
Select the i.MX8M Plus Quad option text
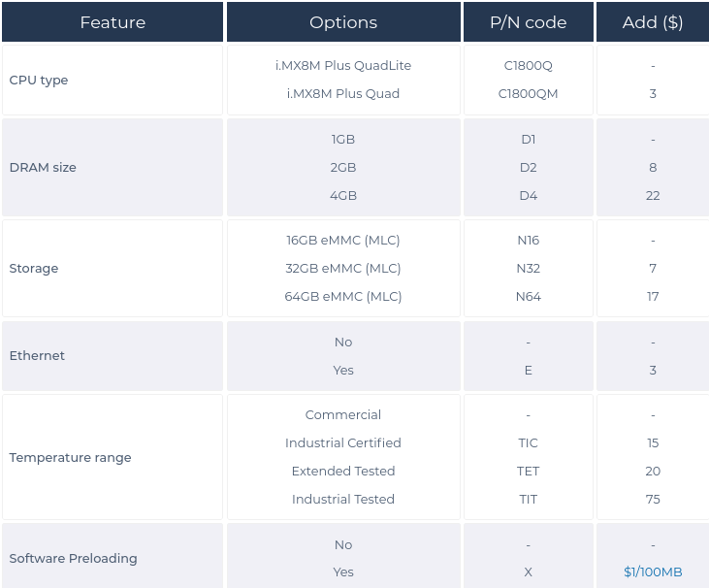(343, 93)
